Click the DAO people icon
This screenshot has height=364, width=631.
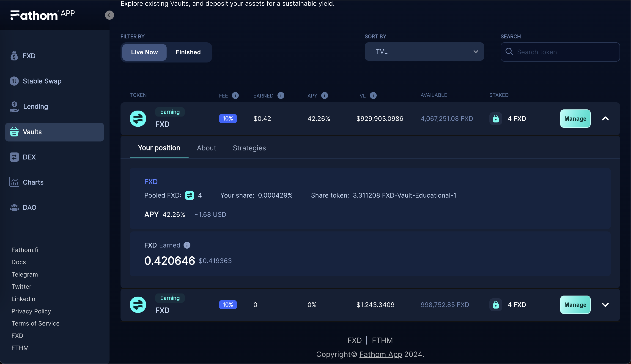click(14, 207)
